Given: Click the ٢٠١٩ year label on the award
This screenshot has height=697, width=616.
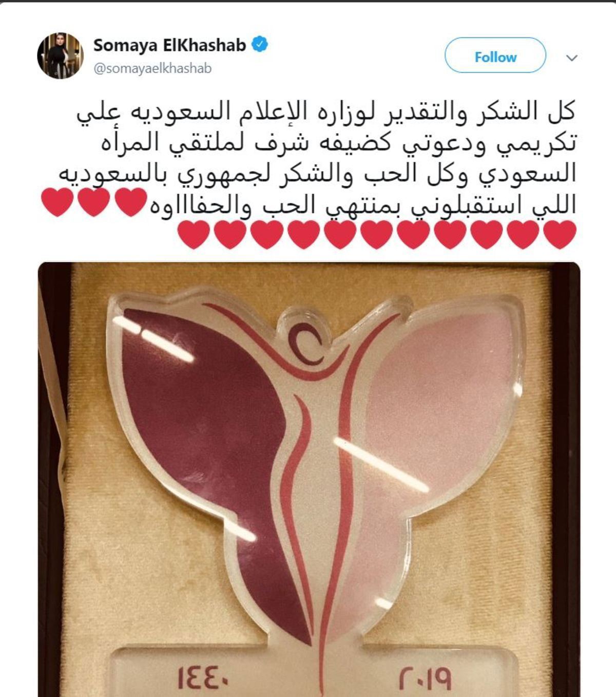Looking at the screenshot, I should (426, 679).
